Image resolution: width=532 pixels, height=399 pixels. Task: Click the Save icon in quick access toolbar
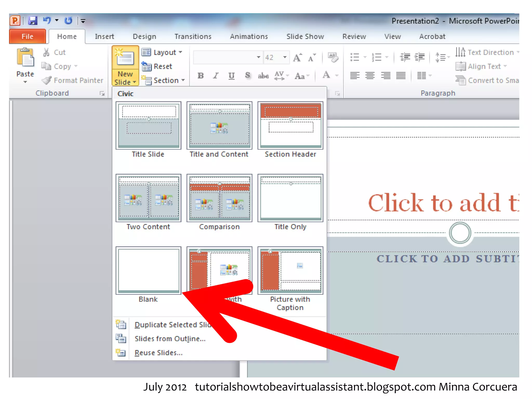point(33,21)
